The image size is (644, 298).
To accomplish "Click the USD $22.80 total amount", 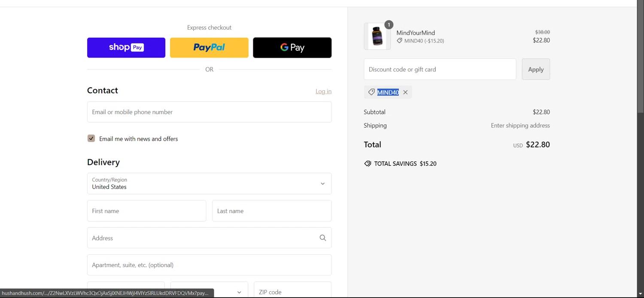I will (532, 145).
